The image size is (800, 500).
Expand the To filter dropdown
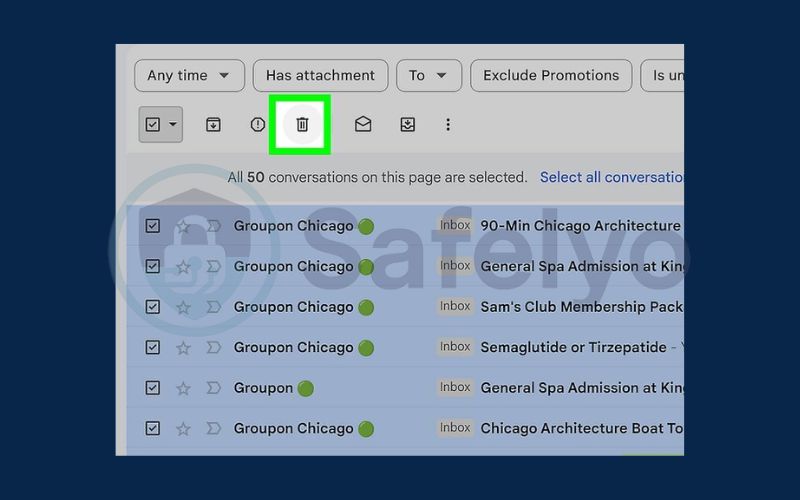coord(428,75)
